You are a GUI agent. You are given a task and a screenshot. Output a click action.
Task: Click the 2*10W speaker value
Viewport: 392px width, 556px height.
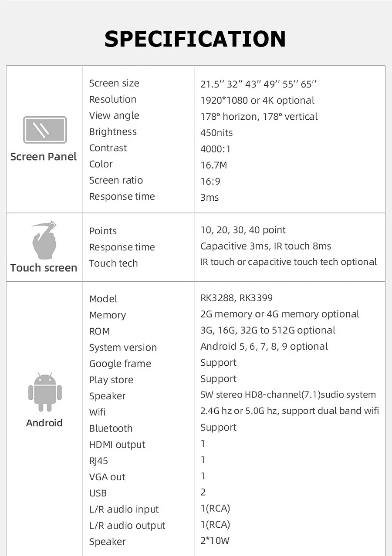(x=215, y=541)
